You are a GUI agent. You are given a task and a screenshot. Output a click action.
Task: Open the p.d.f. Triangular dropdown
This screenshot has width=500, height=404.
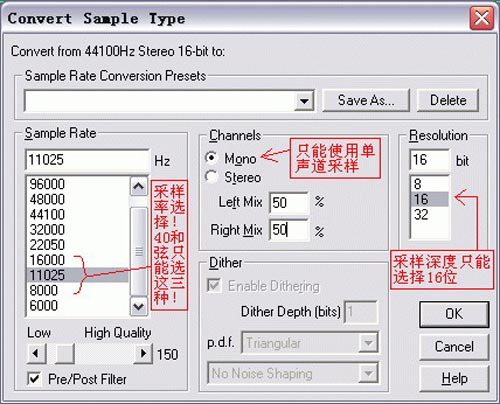369,343
